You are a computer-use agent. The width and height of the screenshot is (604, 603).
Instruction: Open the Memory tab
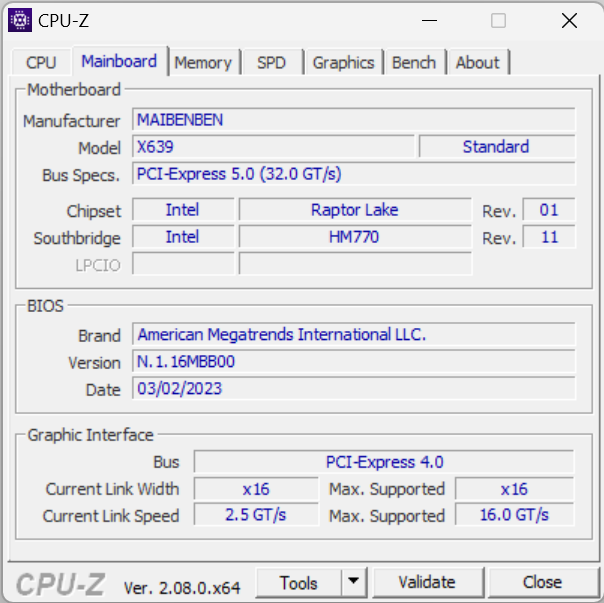[x=203, y=62]
